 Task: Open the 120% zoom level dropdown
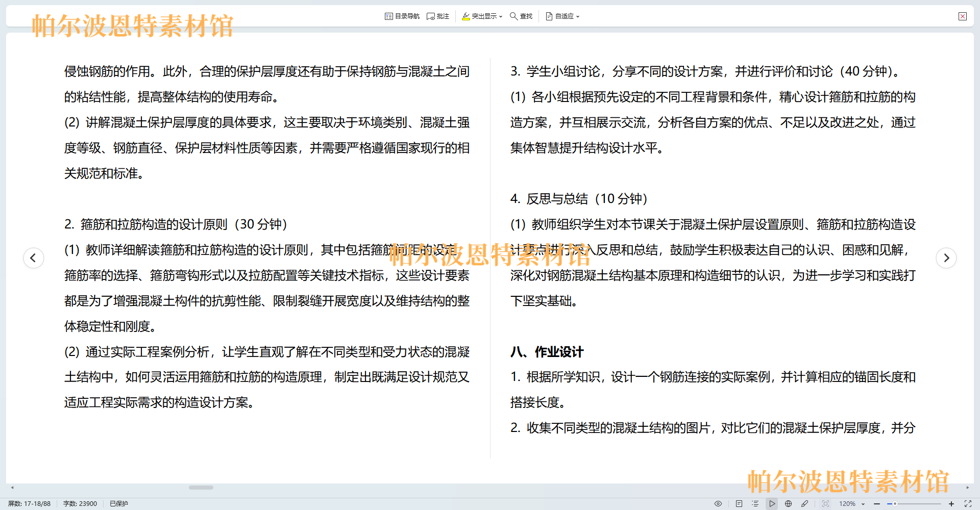(x=852, y=503)
